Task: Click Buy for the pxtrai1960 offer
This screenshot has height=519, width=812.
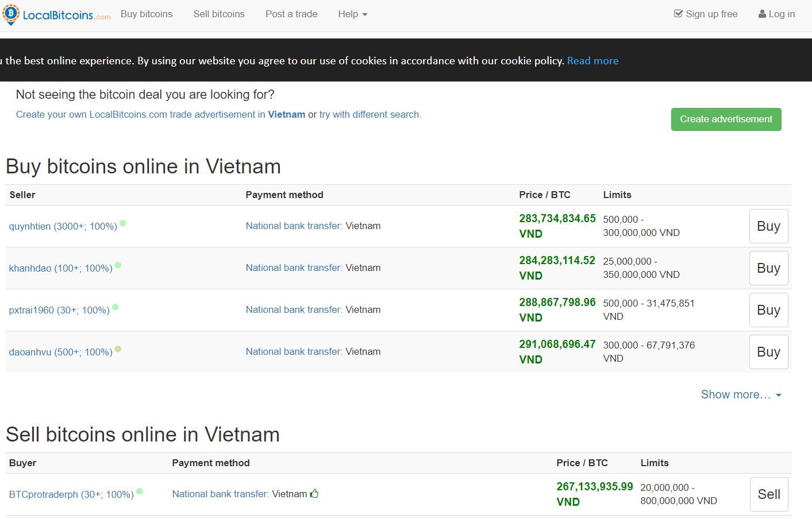Action: point(768,310)
